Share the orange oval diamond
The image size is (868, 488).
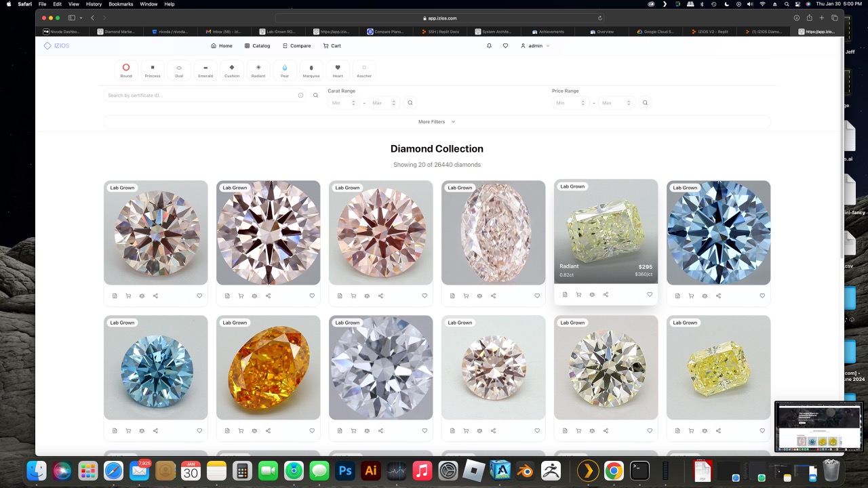[268, 430]
